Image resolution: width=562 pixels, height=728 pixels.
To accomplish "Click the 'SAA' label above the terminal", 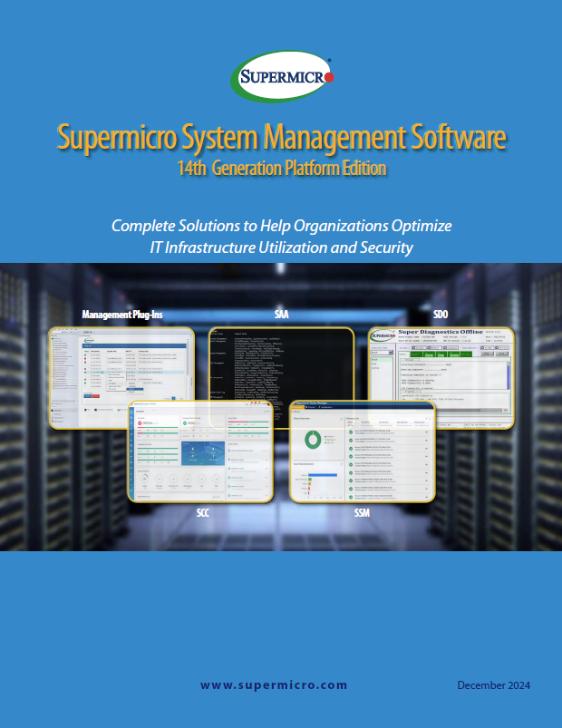I will coord(282,315).
